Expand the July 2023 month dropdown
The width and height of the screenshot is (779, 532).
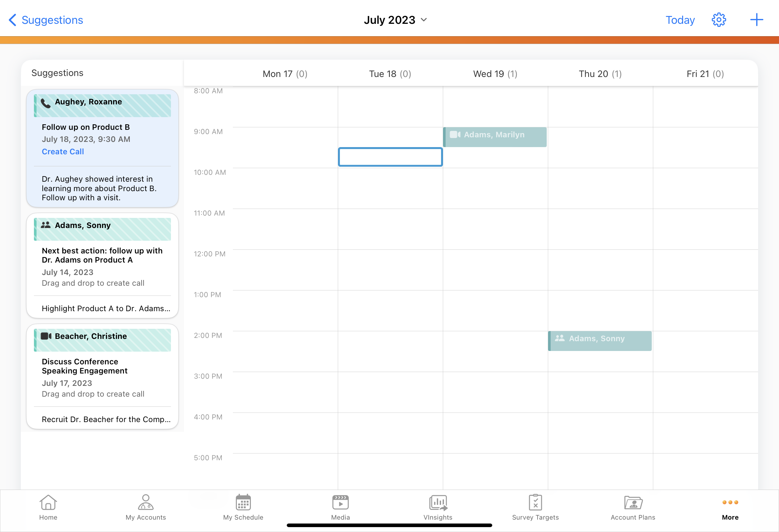[x=395, y=20]
